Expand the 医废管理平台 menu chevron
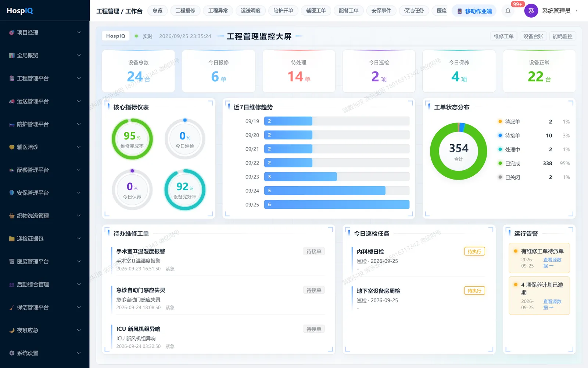588x368 pixels. coord(79,262)
